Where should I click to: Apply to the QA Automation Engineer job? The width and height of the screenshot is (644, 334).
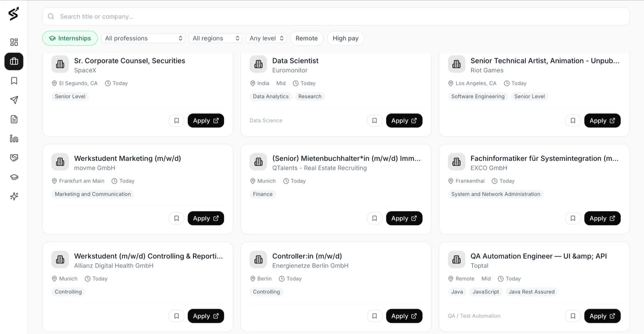(602, 316)
